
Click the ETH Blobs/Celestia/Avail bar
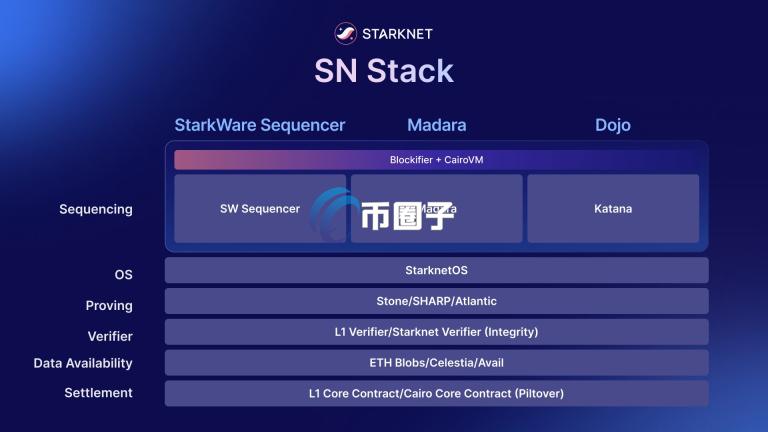pos(436,363)
